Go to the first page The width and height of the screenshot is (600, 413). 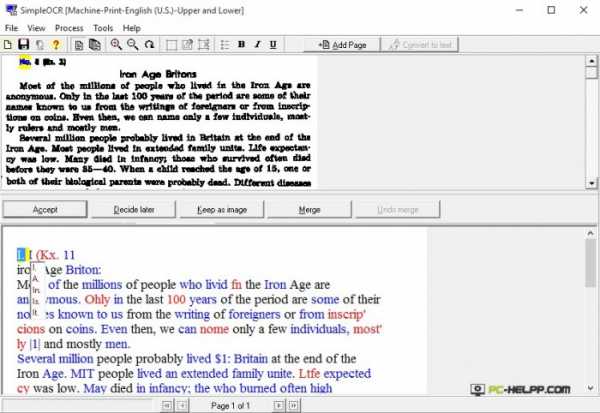tap(166, 405)
